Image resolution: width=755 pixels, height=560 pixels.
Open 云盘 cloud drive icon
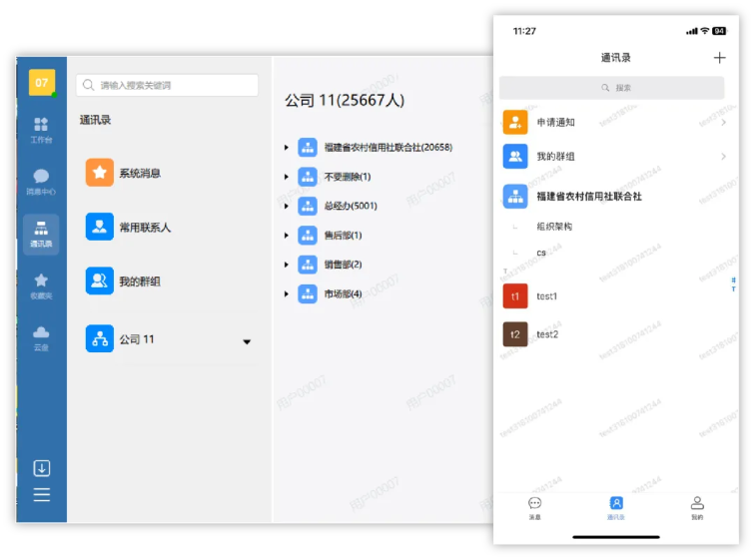tap(41, 337)
